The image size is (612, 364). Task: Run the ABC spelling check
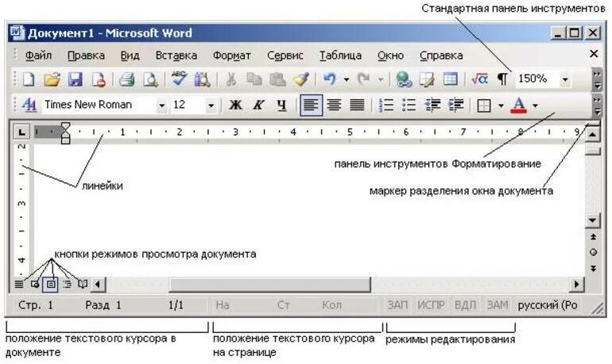(179, 79)
